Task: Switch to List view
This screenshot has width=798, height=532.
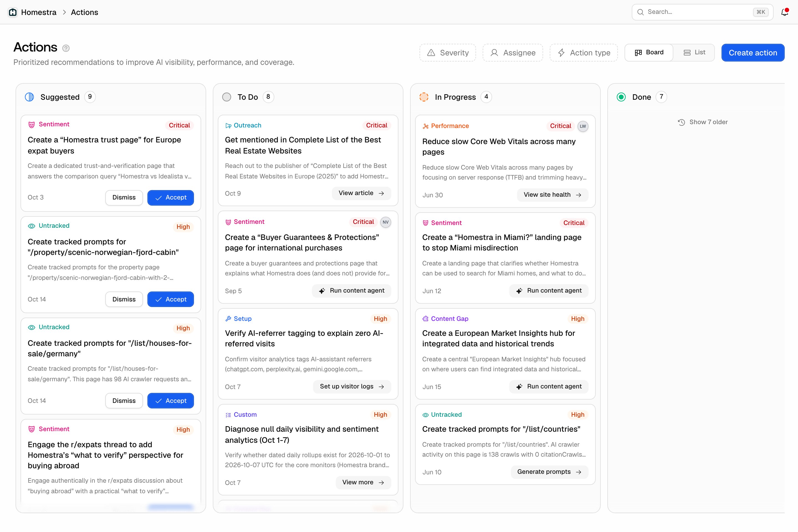Action: click(x=694, y=53)
